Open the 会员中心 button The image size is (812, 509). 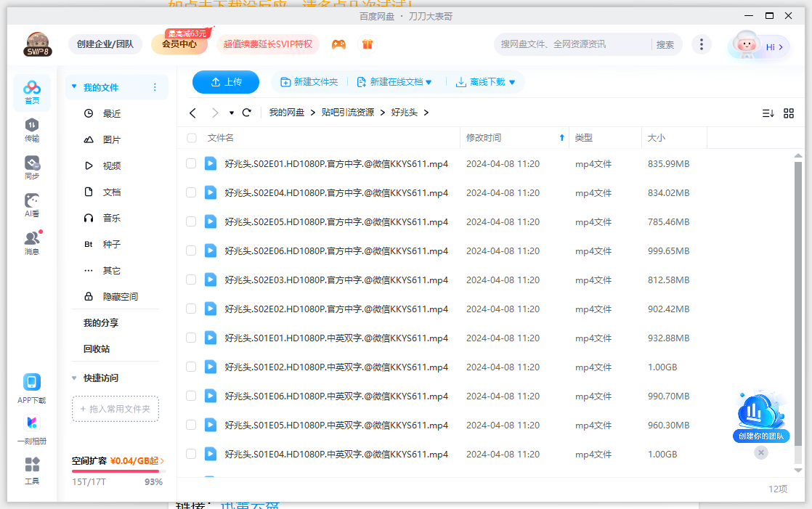pos(179,44)
